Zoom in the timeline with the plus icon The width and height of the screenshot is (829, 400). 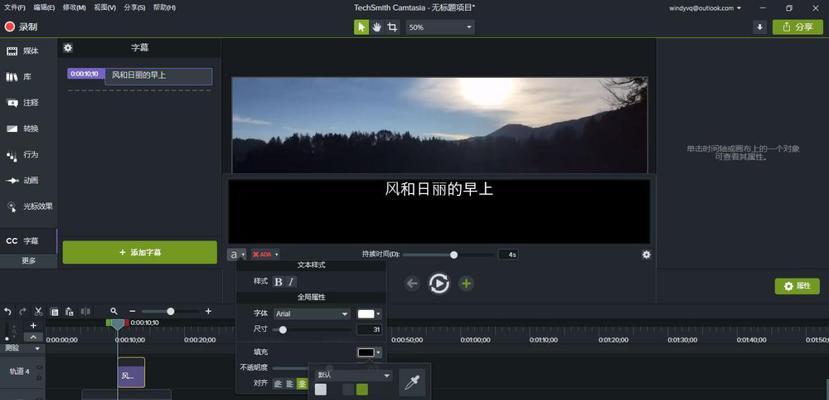tap(208, 312)
